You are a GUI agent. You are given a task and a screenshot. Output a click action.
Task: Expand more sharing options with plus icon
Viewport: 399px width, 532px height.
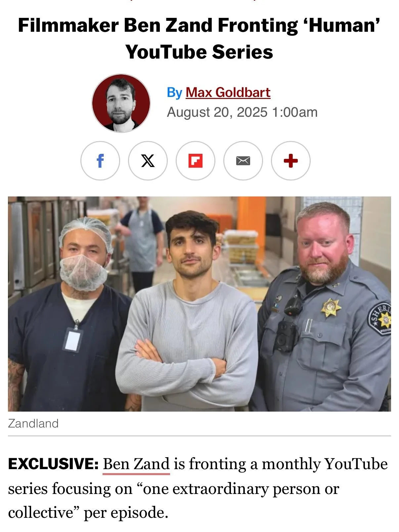click(291, 161)
